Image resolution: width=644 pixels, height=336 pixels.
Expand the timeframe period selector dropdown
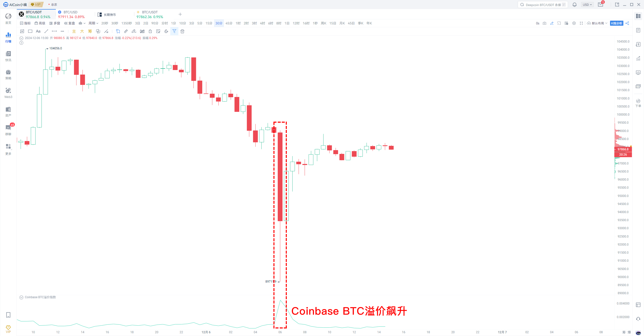(94, 23)
